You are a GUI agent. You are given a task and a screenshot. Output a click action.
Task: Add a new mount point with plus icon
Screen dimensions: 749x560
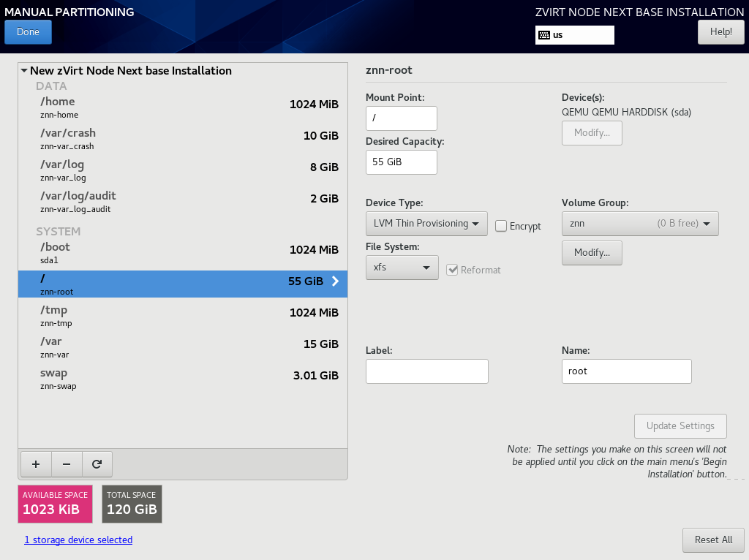[36, 464]
